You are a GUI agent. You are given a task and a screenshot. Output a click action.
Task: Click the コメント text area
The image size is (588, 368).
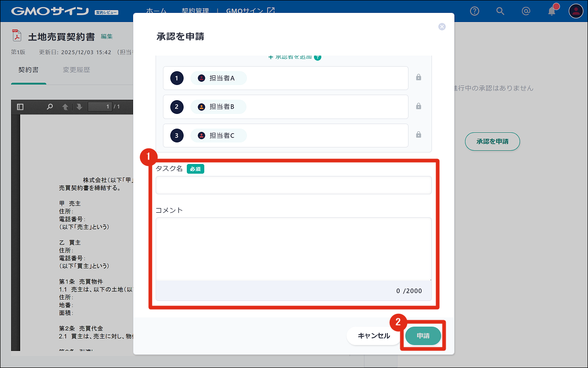(x=293, y=249)
